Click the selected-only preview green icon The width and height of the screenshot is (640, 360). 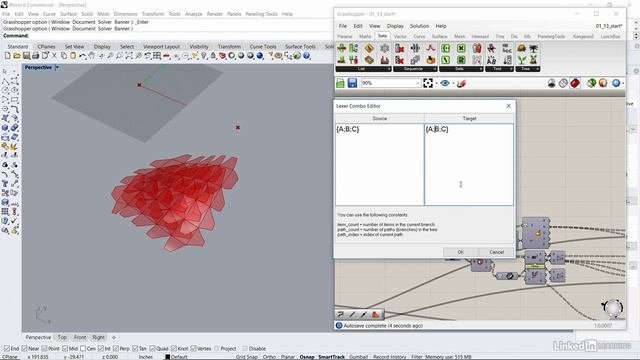(591, 83)
